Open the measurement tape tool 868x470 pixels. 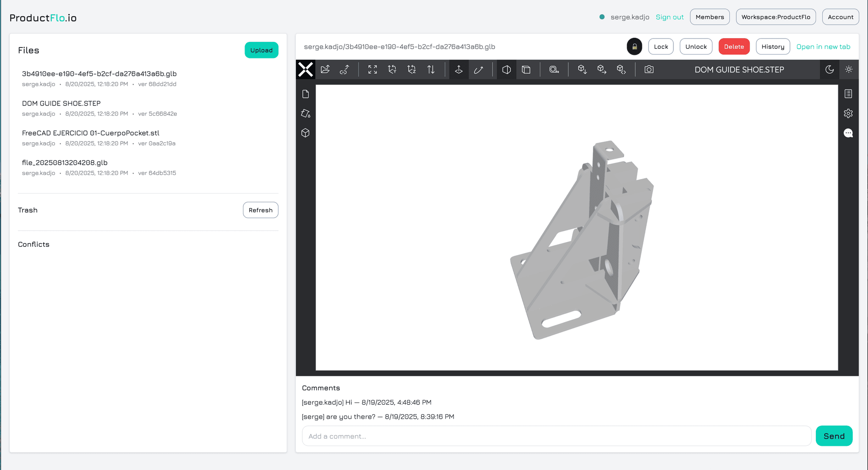click(x=554, y=69)
